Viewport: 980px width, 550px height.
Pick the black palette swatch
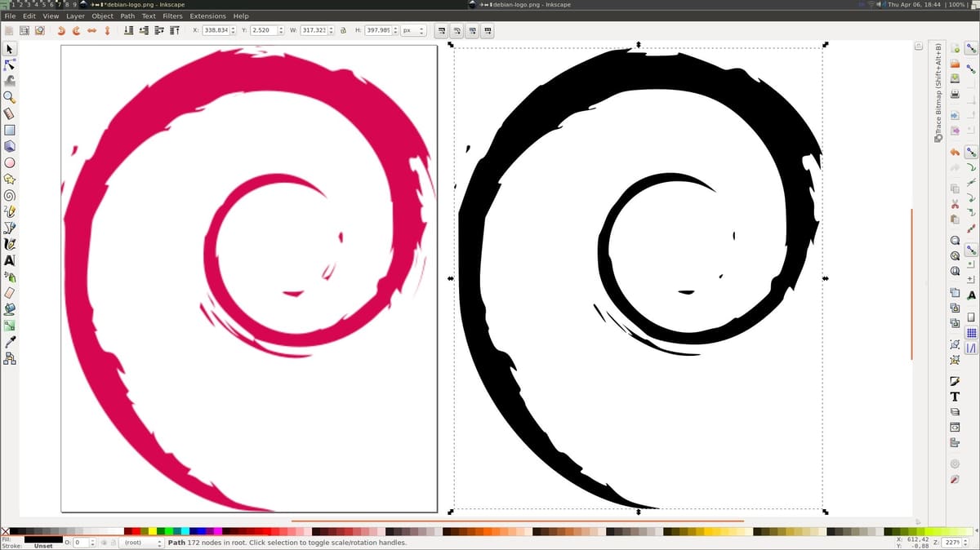coord(14,531)
